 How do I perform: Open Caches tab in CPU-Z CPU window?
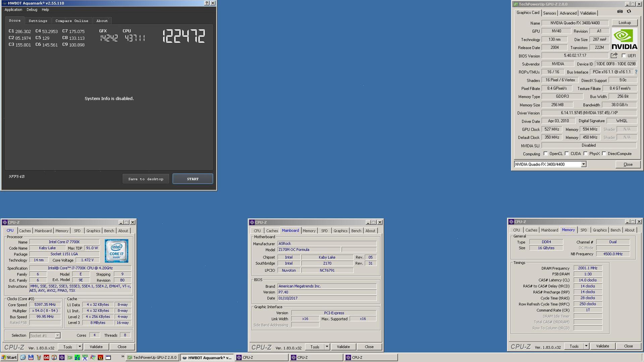[25, 231]
